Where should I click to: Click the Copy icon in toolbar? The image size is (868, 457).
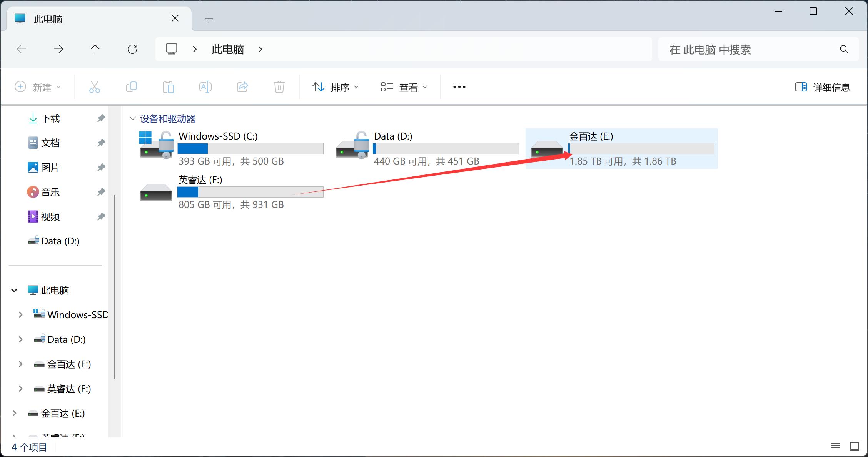(132, 87)
